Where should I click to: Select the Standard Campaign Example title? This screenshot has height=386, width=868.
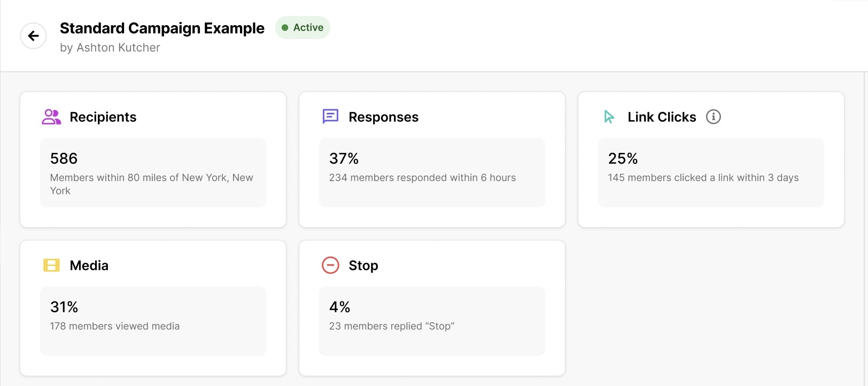[x=162, y=28]
